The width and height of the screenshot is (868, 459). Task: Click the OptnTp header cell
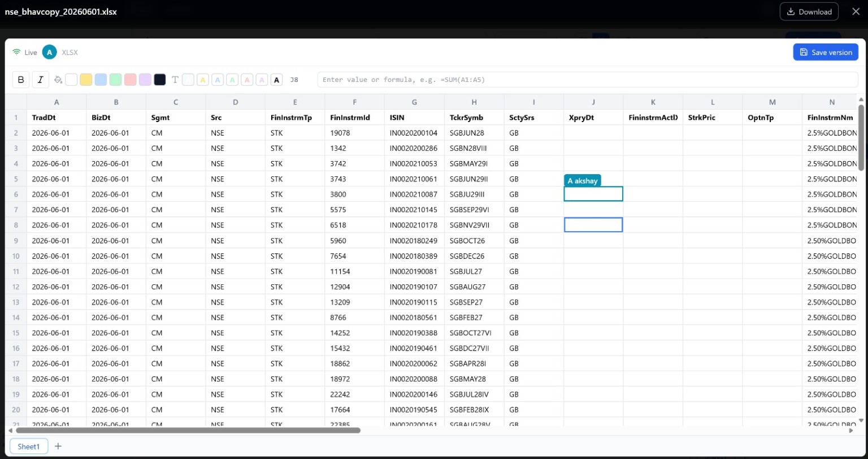[x=772, y=118]
